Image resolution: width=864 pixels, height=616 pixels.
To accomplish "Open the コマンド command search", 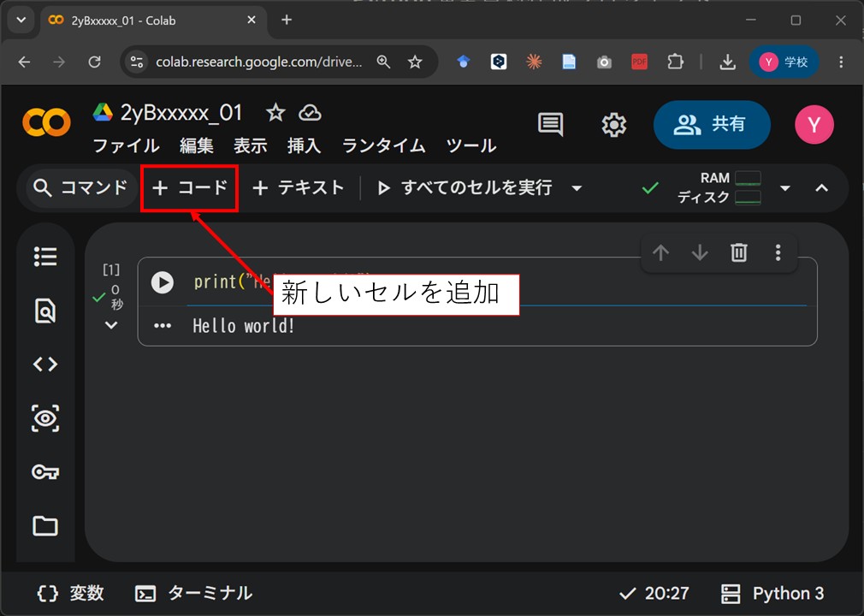I will pos(80,188).
